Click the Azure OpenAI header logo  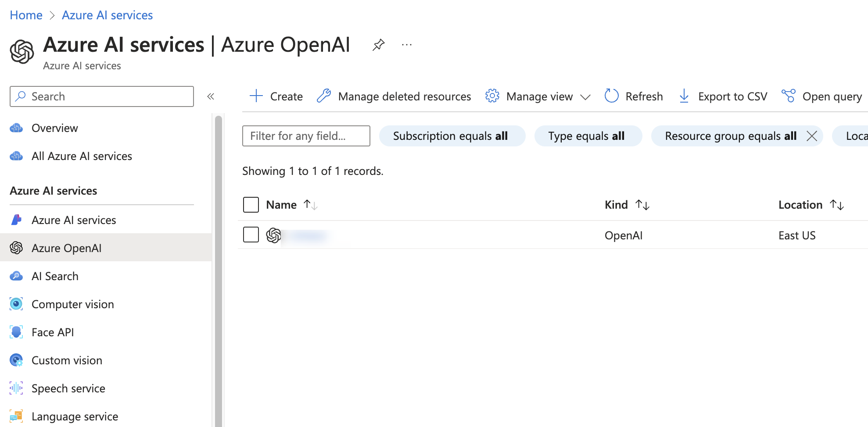coord(22,51)
